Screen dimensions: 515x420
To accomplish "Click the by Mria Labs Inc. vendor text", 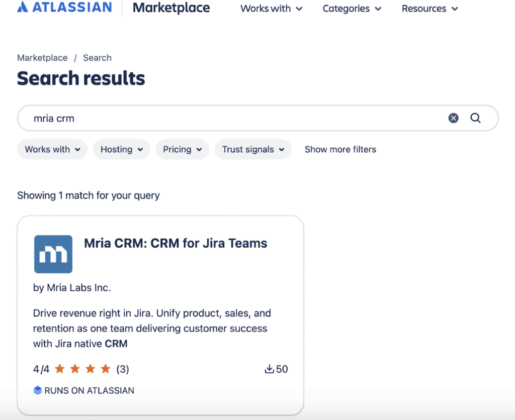I will pyautogui.click(x=72, y=288).
